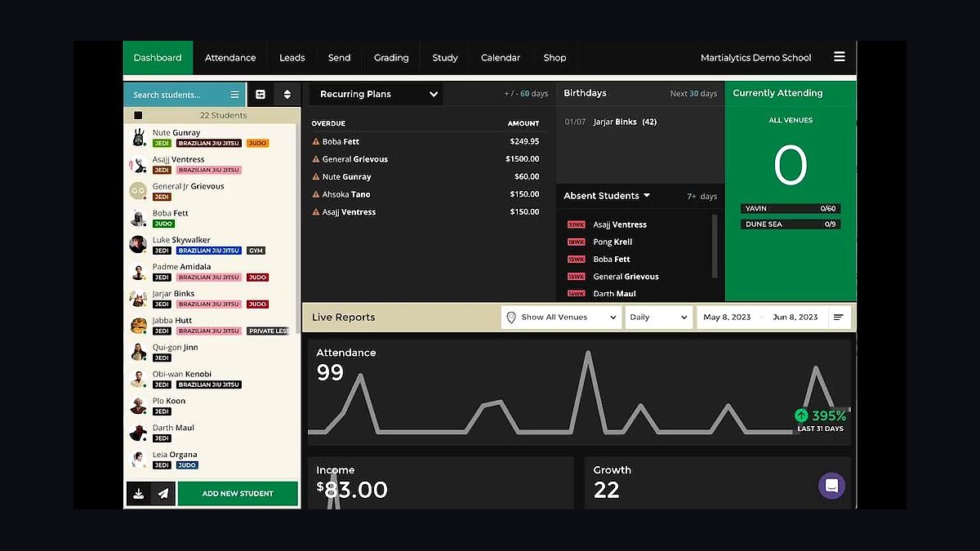Select the Yavin venue capacity bar

click(791, 208)
